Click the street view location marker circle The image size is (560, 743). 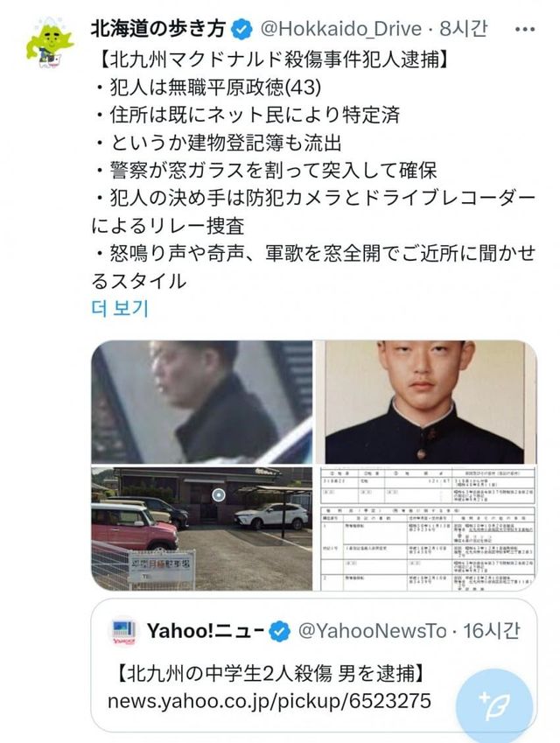coord(219,495)
